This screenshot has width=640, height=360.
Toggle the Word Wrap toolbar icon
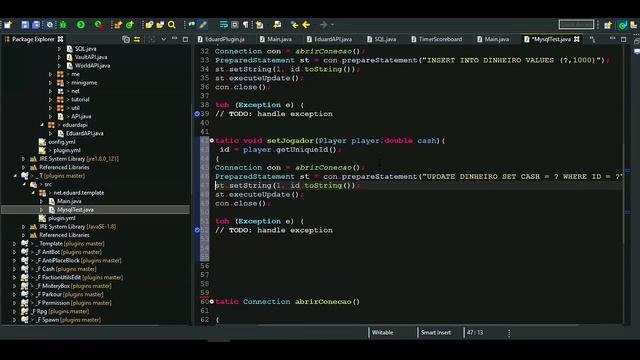[224, 25]
